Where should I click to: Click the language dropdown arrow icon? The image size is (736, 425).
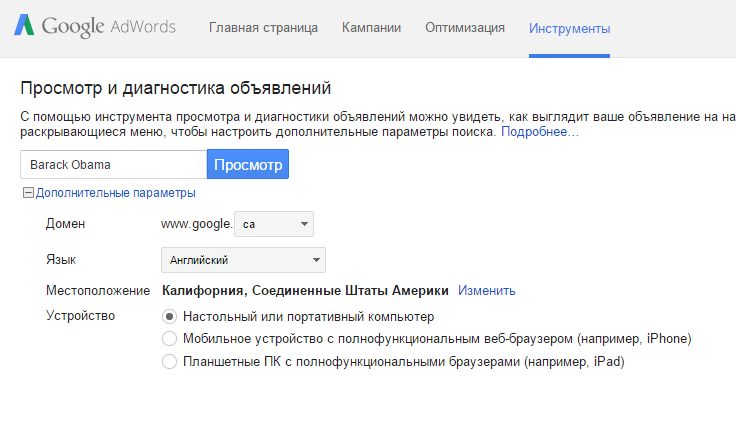[316, 260]
